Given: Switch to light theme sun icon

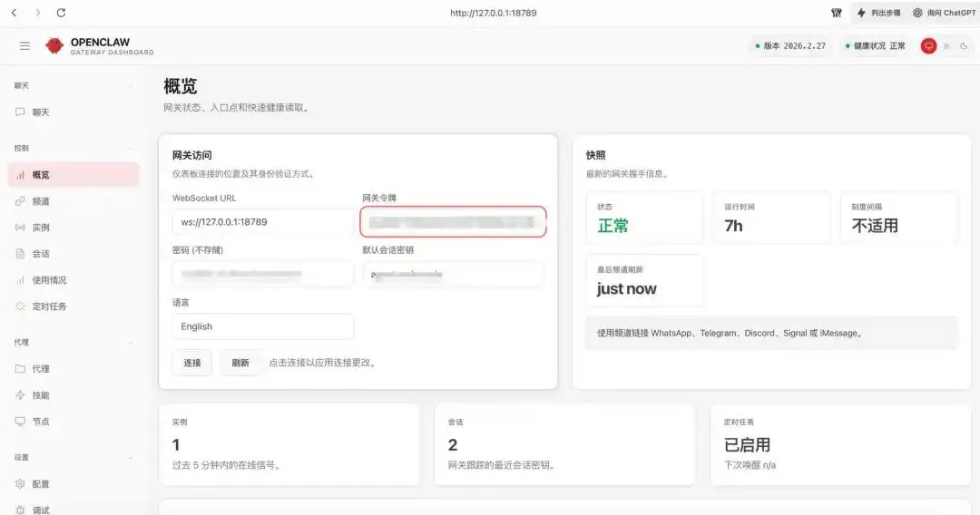Looking at the screenshot, I should pos(946,45).
